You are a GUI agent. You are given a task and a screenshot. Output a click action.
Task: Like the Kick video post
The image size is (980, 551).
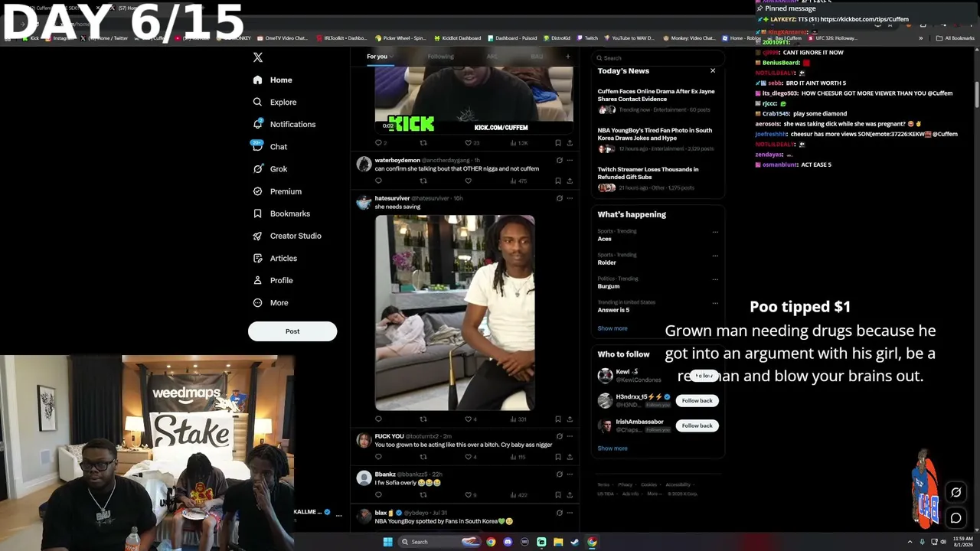tap(469, 143)
